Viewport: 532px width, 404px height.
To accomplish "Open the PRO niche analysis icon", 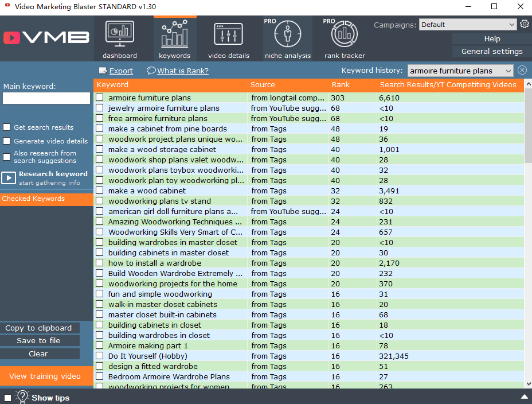I will click(288, 34).
